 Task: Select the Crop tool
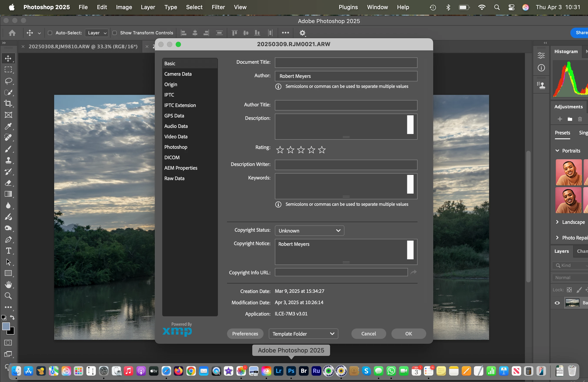pyautogui.click(x=8, y=103)
